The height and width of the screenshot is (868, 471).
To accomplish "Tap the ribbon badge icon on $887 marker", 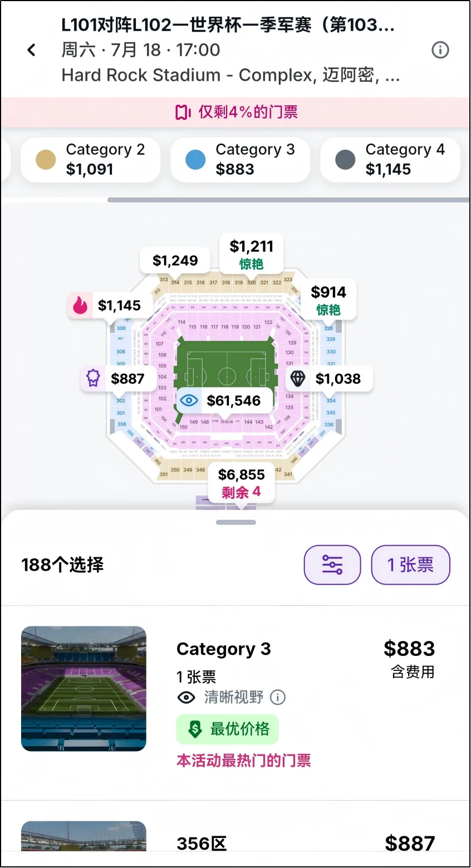I will (x=93, y=378).
